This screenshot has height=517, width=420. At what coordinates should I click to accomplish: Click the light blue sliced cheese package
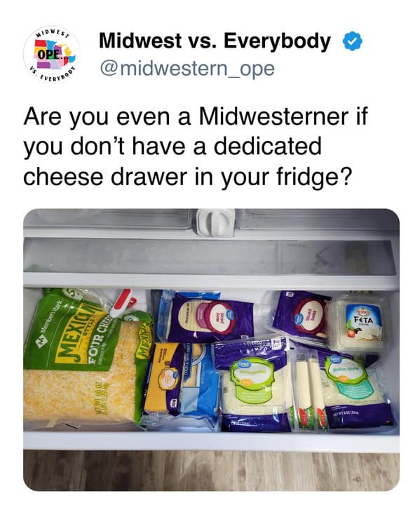click(198, 386)
